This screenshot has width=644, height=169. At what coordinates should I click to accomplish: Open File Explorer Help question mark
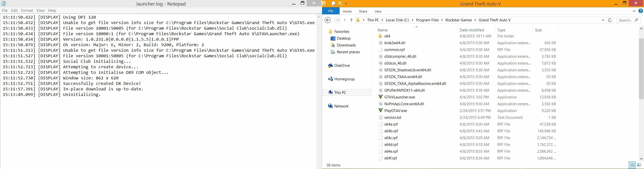641,11
